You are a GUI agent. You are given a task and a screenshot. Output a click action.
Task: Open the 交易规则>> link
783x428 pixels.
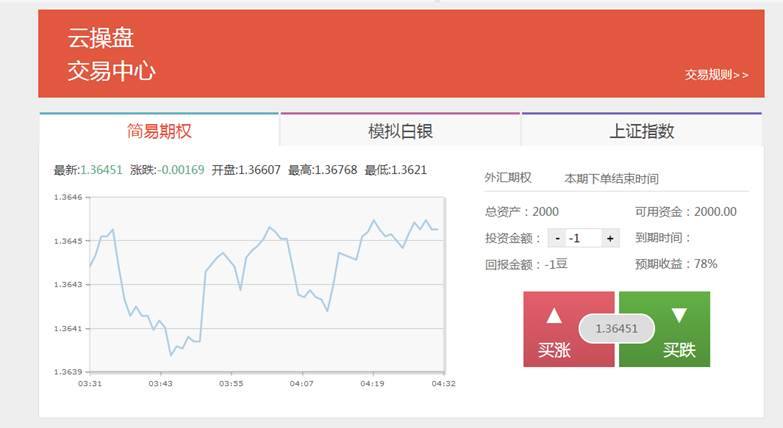(716, 75)
